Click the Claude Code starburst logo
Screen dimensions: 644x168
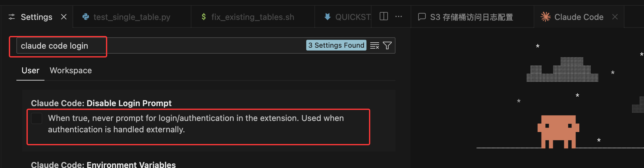pyautogui.click(x=546, y=17)
